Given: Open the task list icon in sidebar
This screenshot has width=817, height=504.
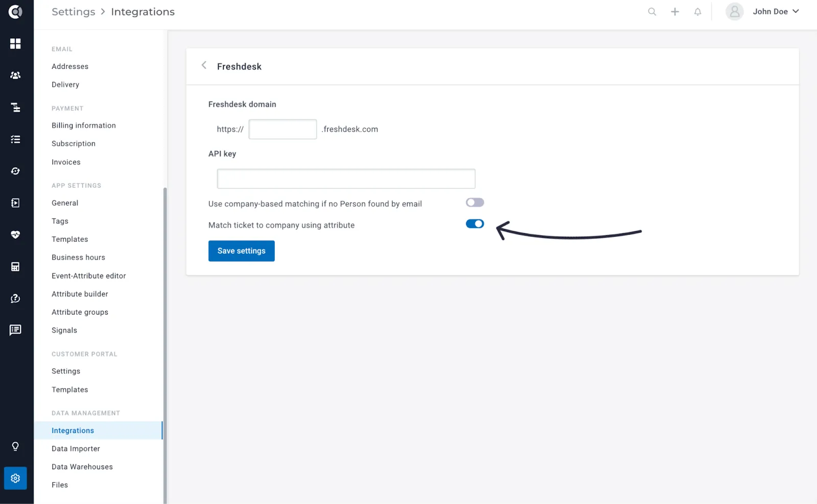Looking at the screenshot, I should [x=15, y=139].
